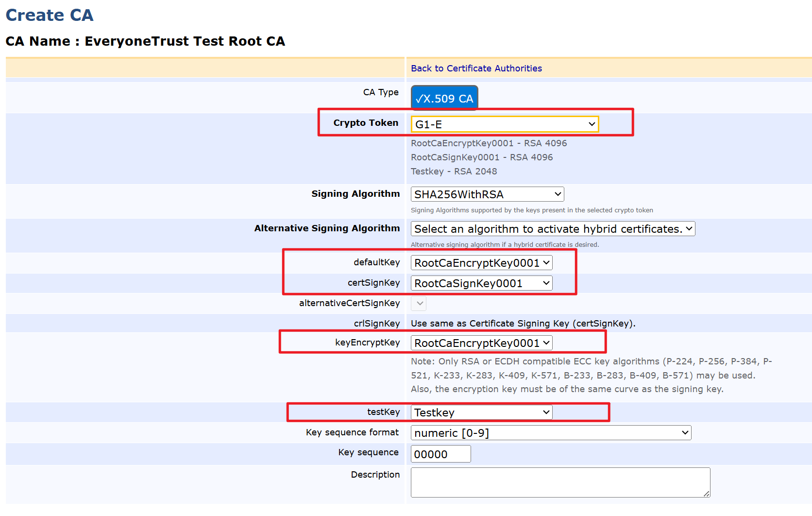The height and width of the screenshot is (516, 812).
Task: Select the X.509 CA type button
Action: pos(444,98)
